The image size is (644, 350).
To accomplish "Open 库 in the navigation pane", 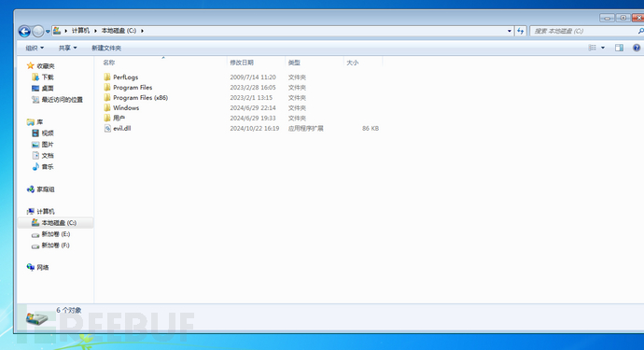I will tap(40, 122).
